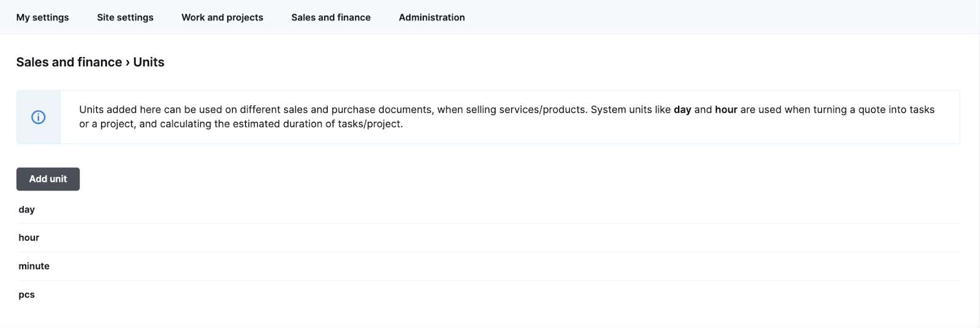Click the Units breadcrumb title
This screenshot has width=980, height=328.
149,62
